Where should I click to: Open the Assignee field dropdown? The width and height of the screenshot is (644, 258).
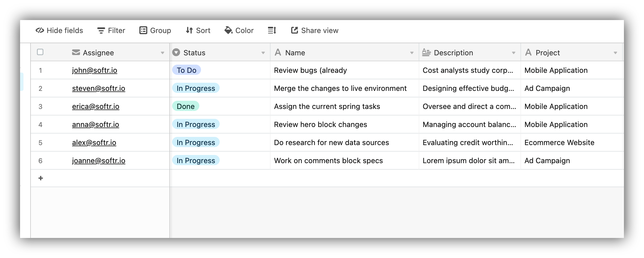[163, 53]
